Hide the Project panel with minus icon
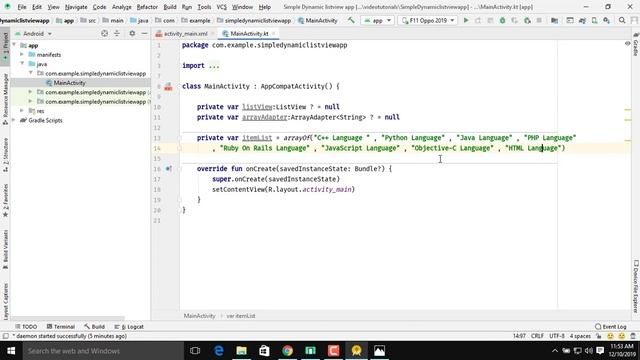Image resolution: width=640 pixels, height=360 pixels. [x=144, y=33]
